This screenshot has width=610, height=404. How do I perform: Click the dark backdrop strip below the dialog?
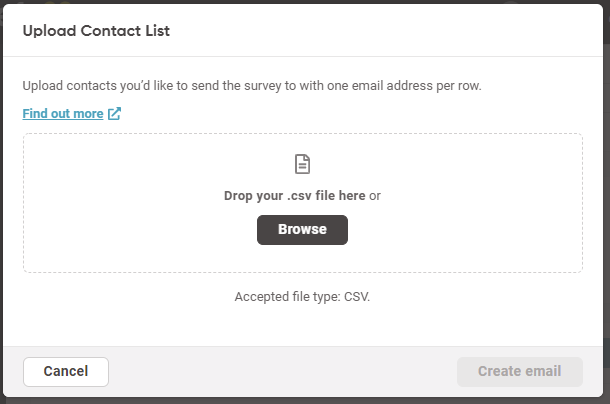(300, 401)
